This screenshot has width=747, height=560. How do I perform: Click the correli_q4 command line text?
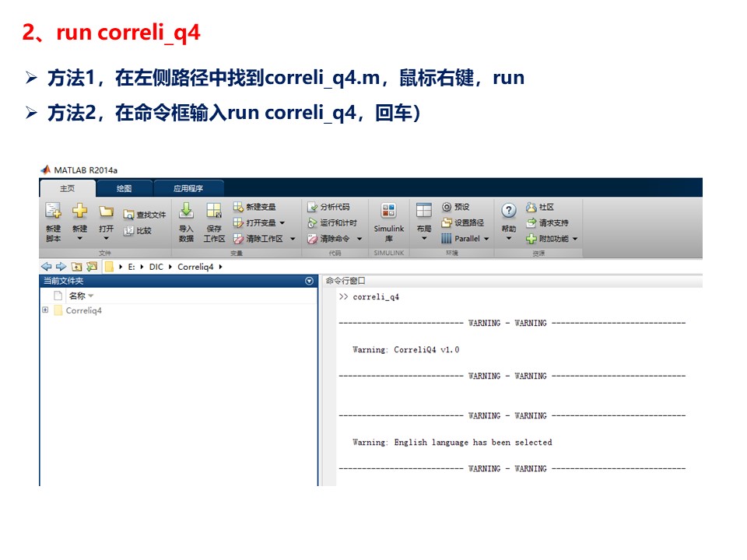(376, 296)
